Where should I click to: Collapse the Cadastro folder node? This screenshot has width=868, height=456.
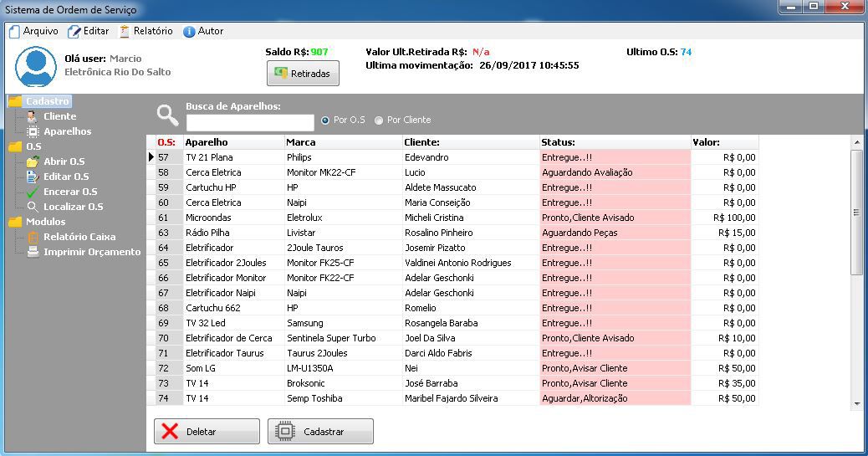pos(15,101)
